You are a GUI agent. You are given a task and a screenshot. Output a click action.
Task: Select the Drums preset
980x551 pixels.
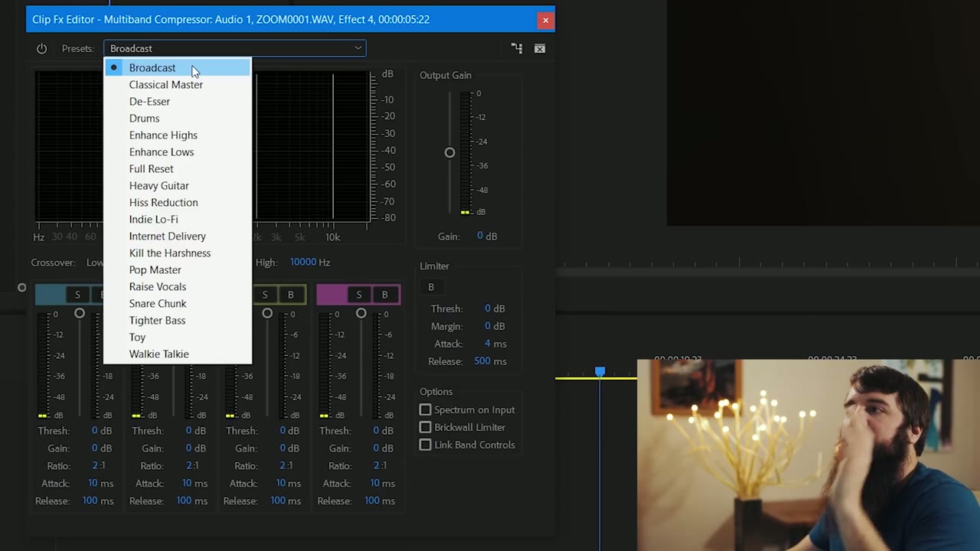pyautogui.click(x=178, y=119)
